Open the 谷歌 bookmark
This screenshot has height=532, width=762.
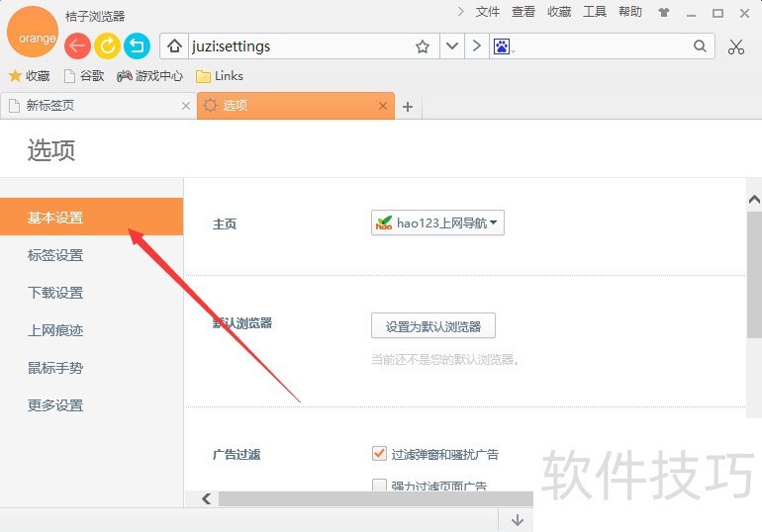coord(84,76)
